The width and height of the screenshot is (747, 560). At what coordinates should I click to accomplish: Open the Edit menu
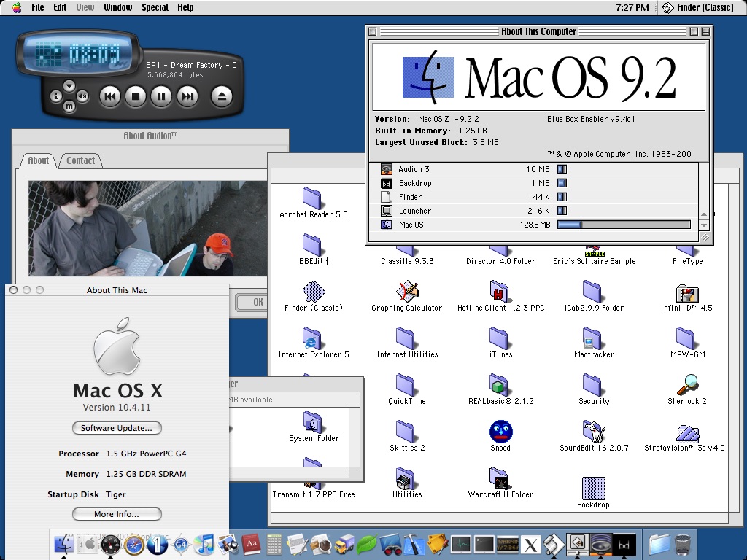tap(60, 7)
